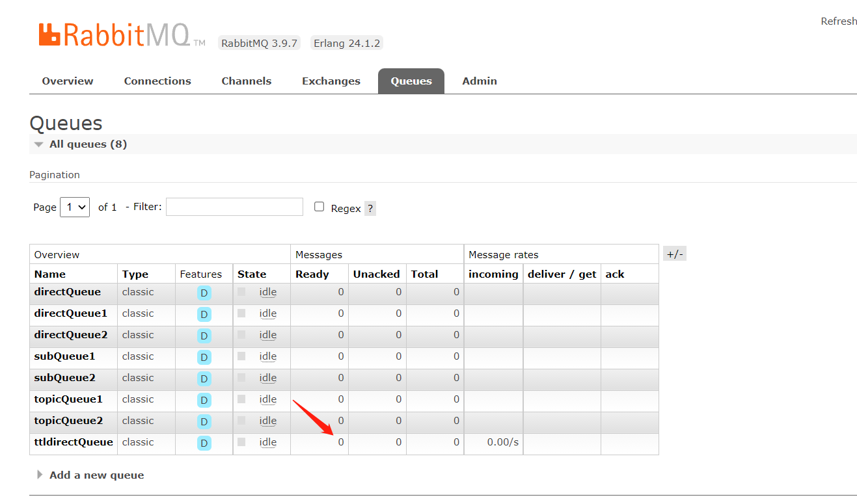This screenshot has width=857, height=504.
Task: Click the 0.00/s incoming rate value
Action: coord(503,442)
